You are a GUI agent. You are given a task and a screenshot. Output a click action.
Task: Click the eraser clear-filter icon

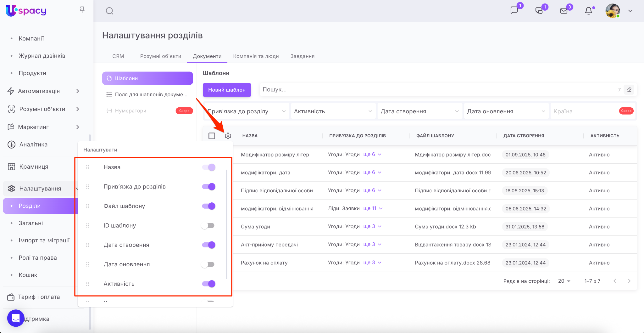click(629, 90)
